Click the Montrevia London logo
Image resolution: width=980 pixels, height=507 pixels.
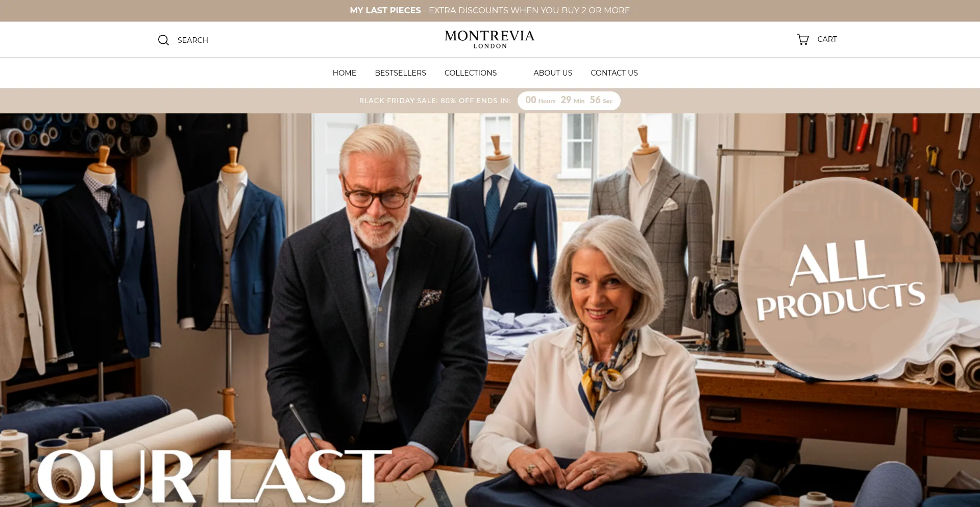pyautogui.click(x=489, y=39)
